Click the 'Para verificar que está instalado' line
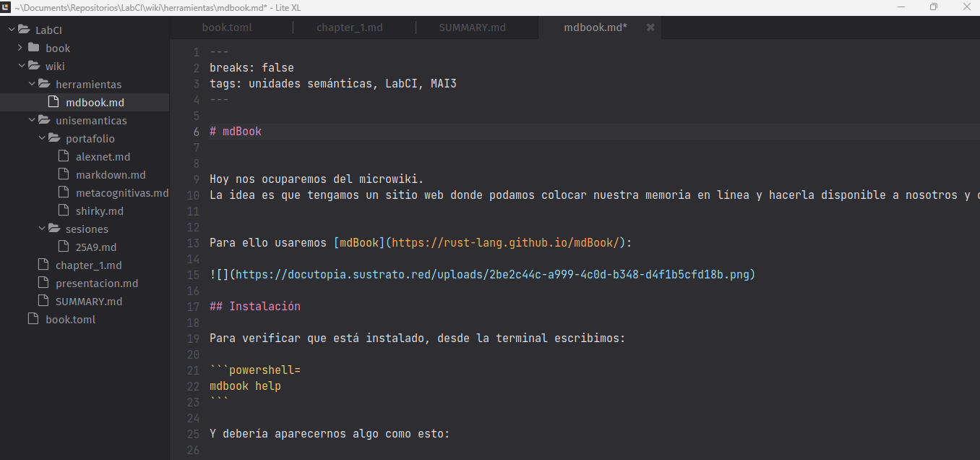This screenshot has width=980, height=460. click(417, 338)
